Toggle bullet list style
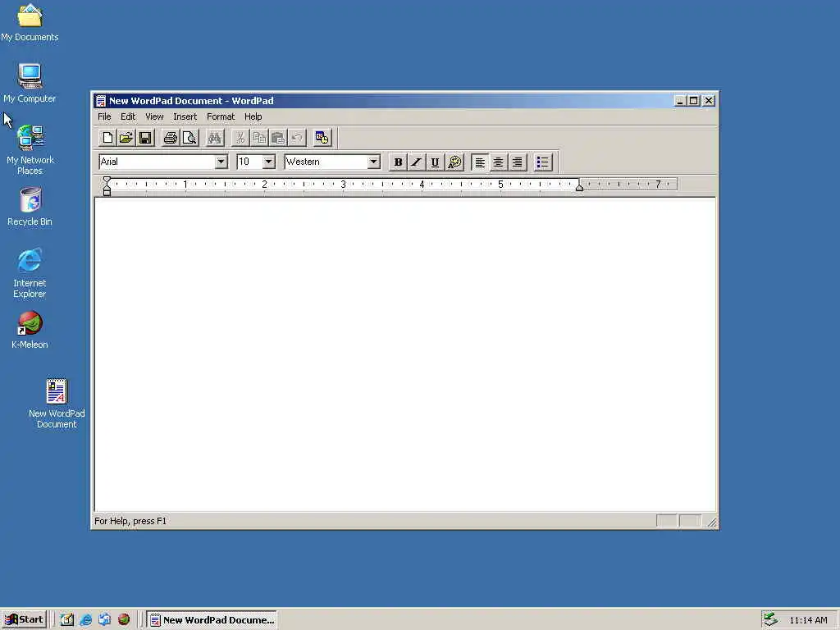Viewport: 840px width, 630px height. (543, 162)
